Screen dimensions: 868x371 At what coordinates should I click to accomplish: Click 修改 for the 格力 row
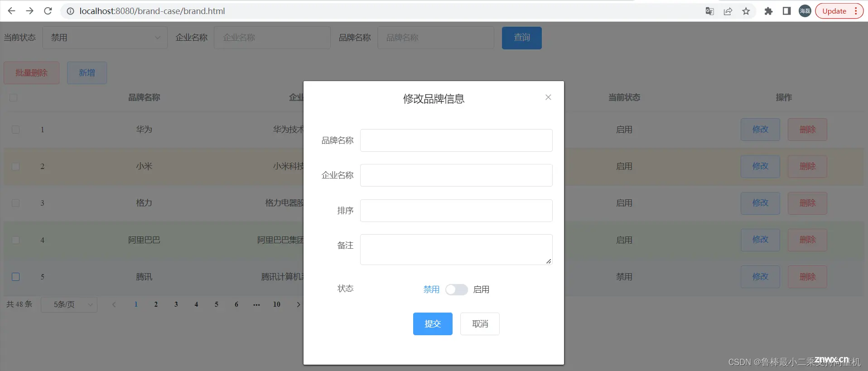[760, 203]
